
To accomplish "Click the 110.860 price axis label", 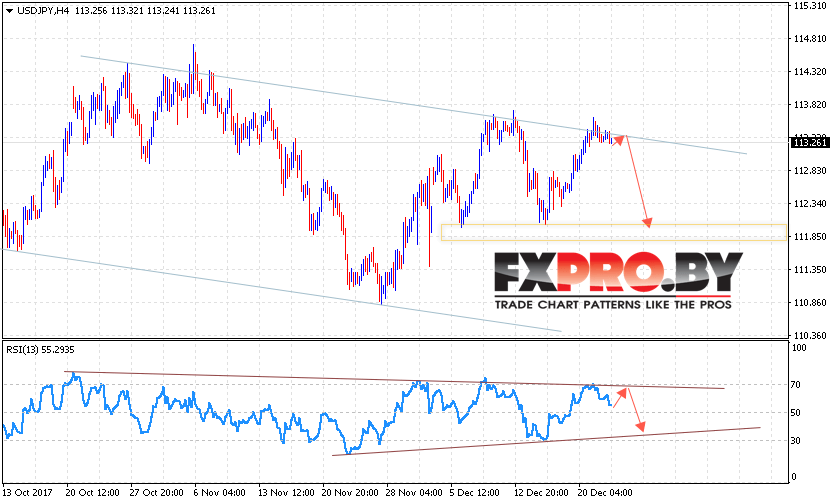I will point(810,303).
